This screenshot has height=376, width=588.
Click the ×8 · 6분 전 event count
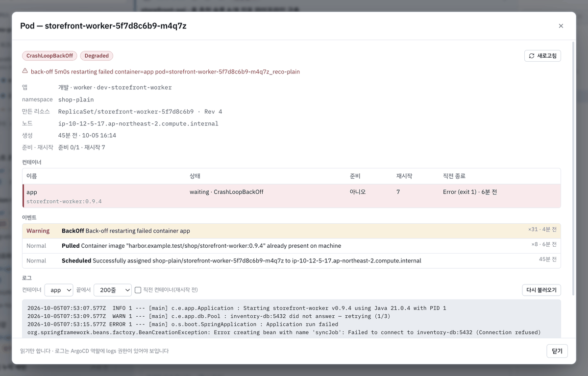tap(544, 244)
